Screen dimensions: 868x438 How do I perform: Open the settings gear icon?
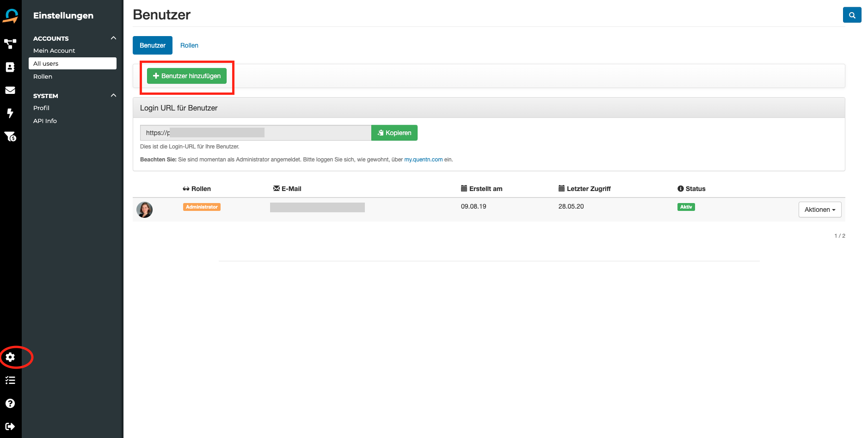tap(10, 357)
